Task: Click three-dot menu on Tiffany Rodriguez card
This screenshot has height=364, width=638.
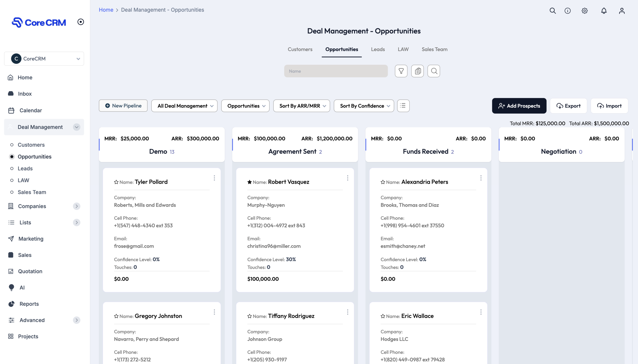Action: click(347, 312)
